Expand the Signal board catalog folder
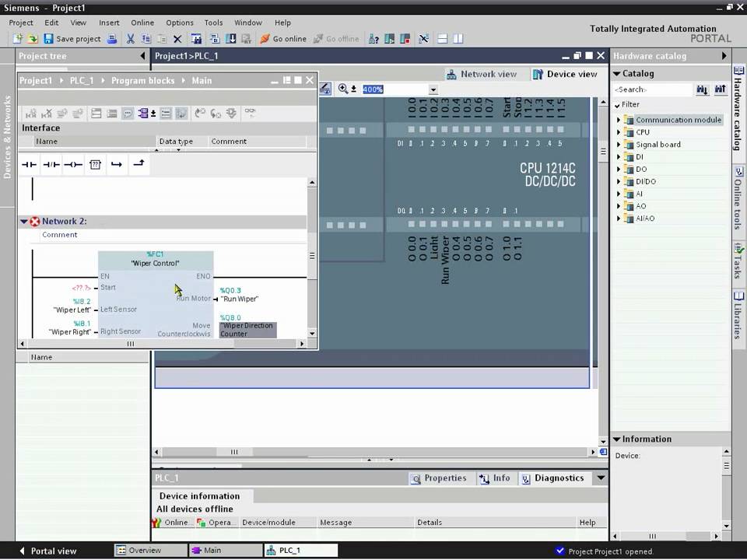This screenshot has width=747, height=560. click(619, 145)
